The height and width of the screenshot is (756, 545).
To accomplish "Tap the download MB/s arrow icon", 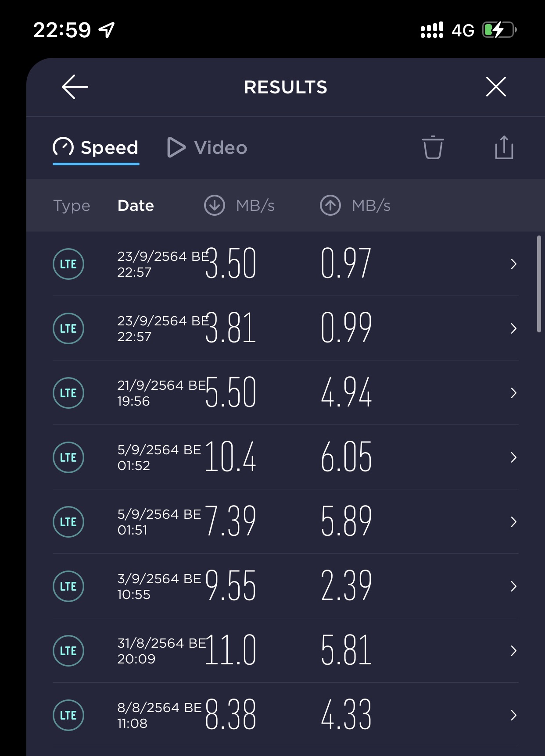I will pos(215,205).
